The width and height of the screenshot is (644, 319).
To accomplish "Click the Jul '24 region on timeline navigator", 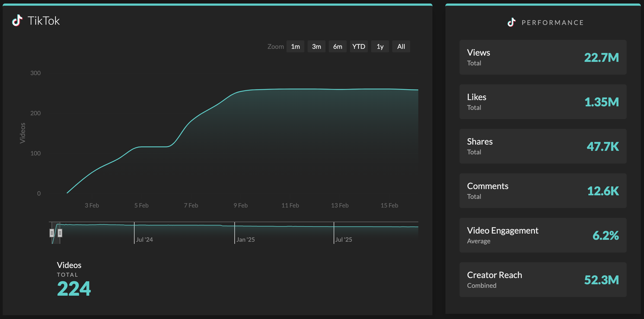I will 145,239.
